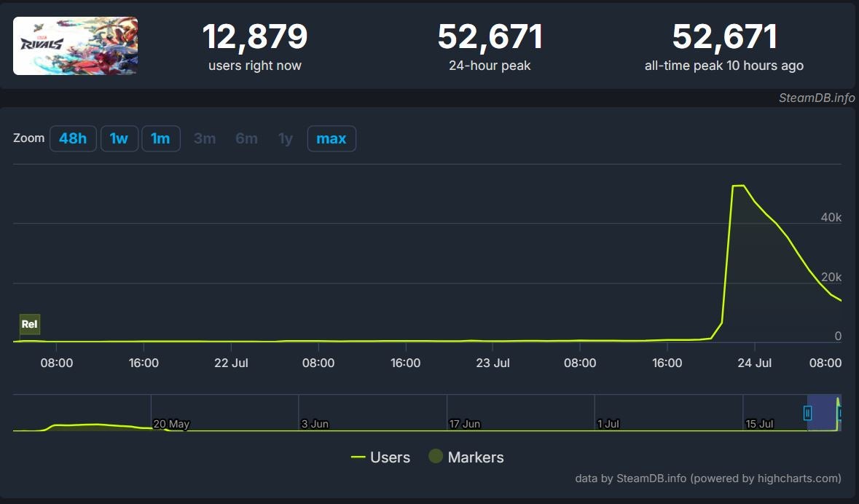Click the Rel release marker flag
This screenshot has height=504, width=859.
[x=30, y=324]
